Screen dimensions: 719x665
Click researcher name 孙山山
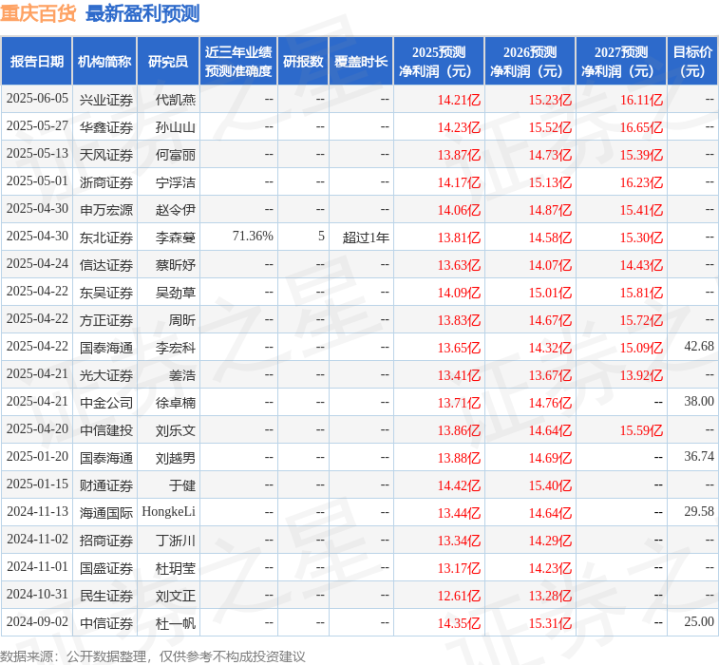[176, 127]
